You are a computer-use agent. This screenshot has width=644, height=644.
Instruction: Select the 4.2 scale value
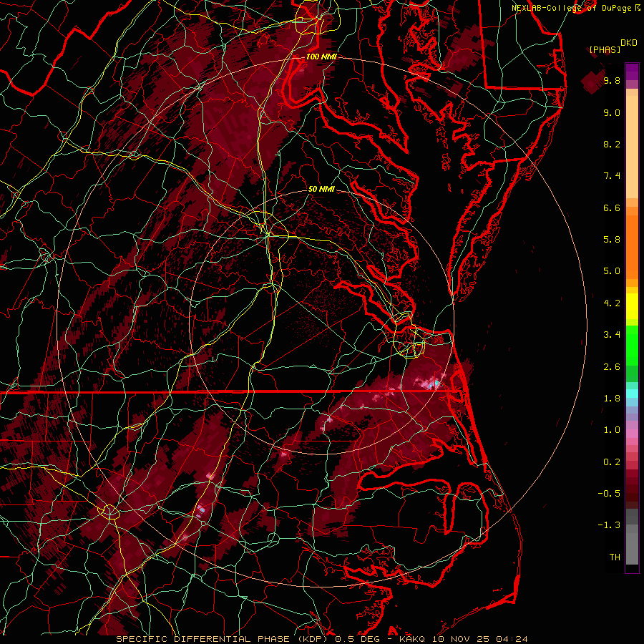tap(612, 303)
